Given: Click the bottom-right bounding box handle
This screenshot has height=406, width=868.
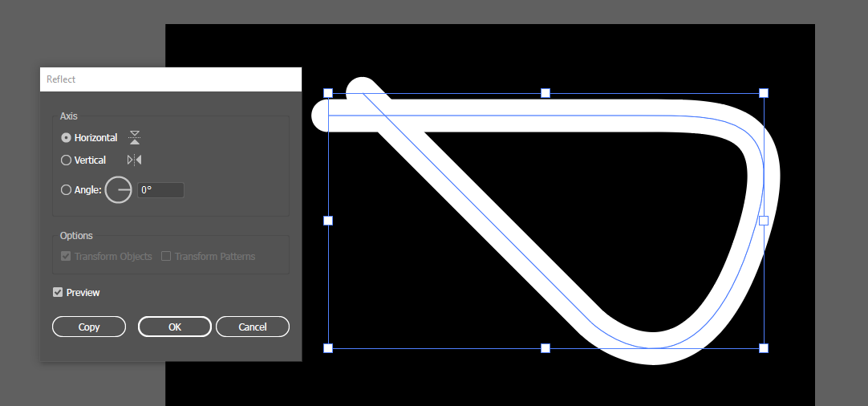Looking at the screenshot, I should (764, 348).
